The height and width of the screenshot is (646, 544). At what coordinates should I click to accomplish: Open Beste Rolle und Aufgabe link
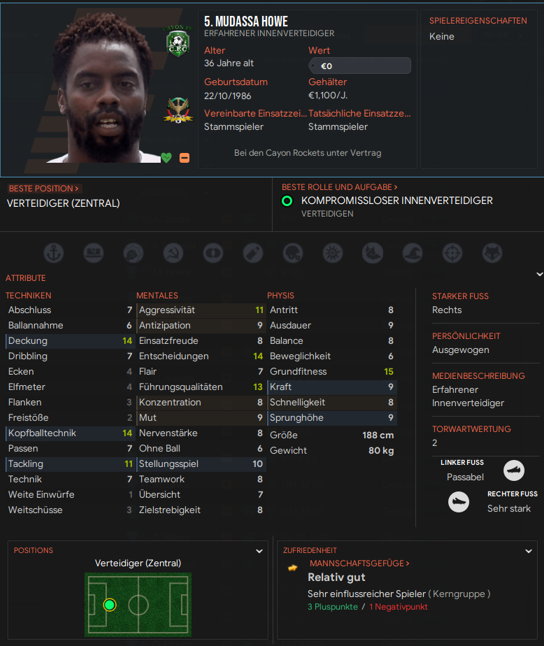(340, 187)
